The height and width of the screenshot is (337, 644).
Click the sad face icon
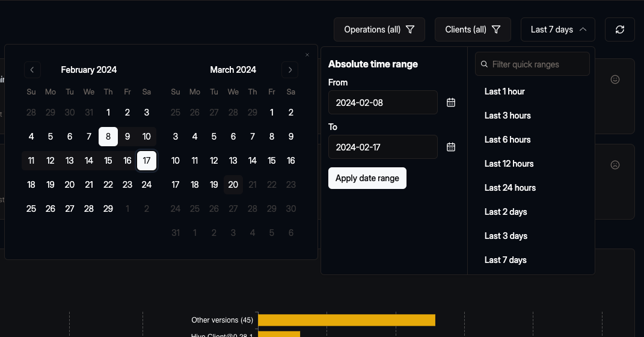tap(615, 165)
